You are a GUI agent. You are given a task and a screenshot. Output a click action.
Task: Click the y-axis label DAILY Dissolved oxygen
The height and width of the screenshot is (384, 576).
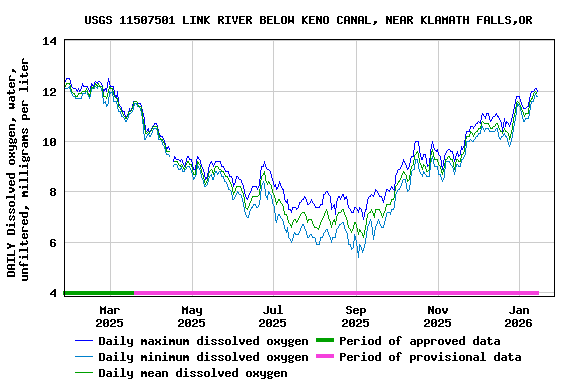(18, 169)
